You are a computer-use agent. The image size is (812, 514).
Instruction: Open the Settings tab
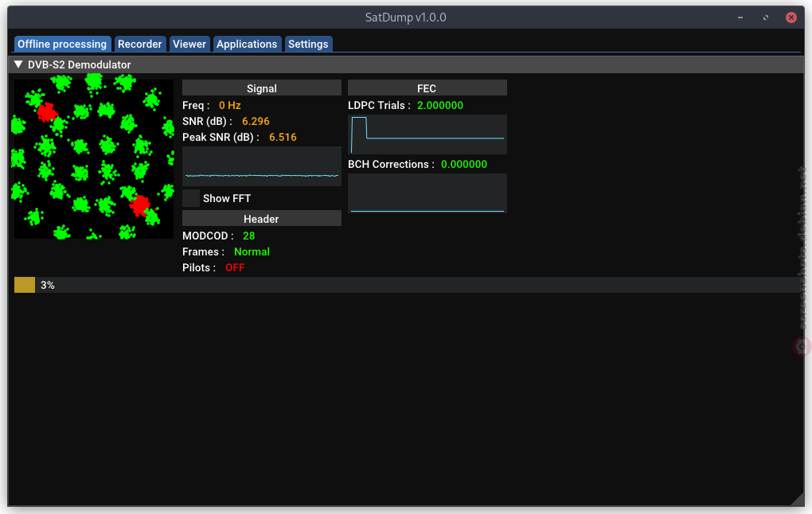308,44
